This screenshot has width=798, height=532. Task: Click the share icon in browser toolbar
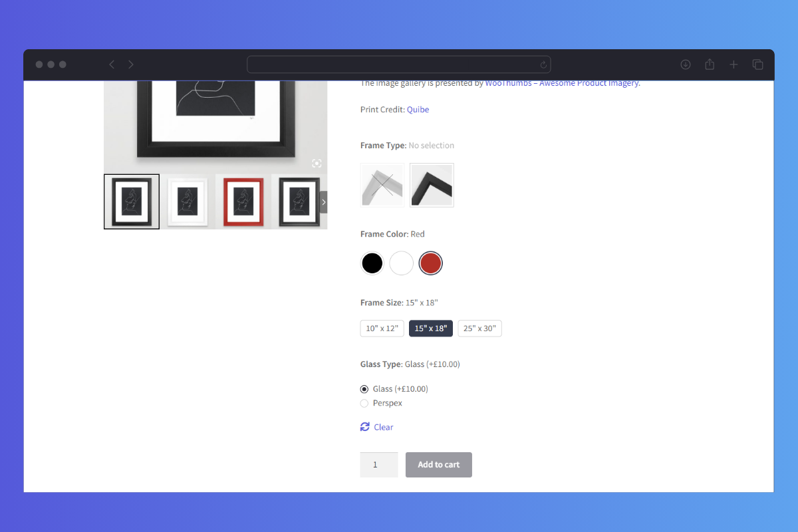[x=710, y=65]
